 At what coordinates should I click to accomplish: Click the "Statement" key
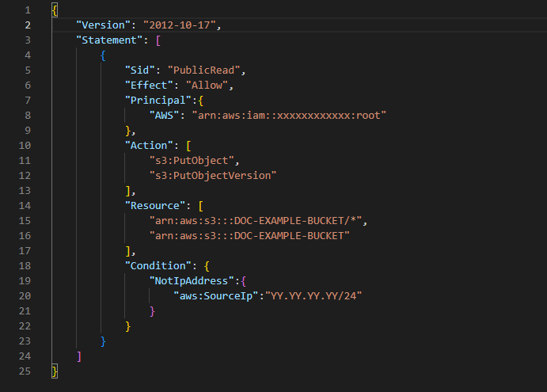[x=109, y=40]
